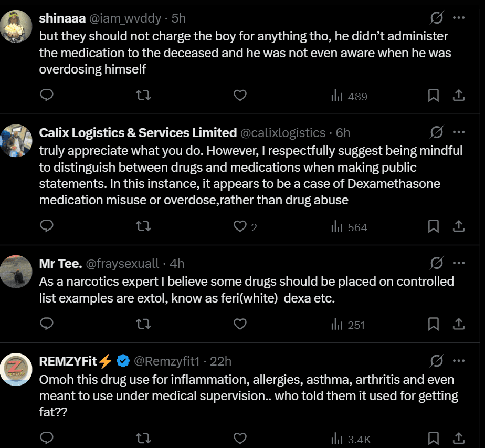Open the 22h timestamp on REMZYFit tweet
The height and width of the screenshot is (448, 485).
(x=221, y=361)
